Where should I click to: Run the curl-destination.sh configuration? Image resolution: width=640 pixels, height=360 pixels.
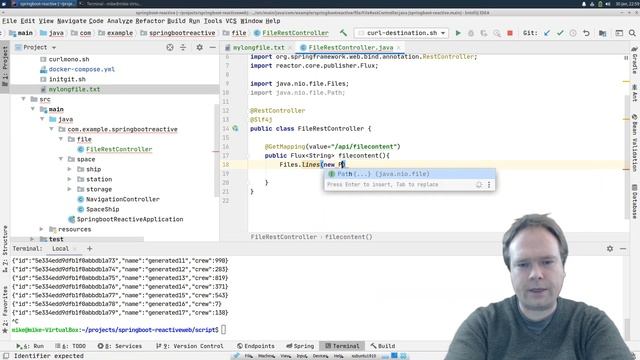[x=458, y=33]
